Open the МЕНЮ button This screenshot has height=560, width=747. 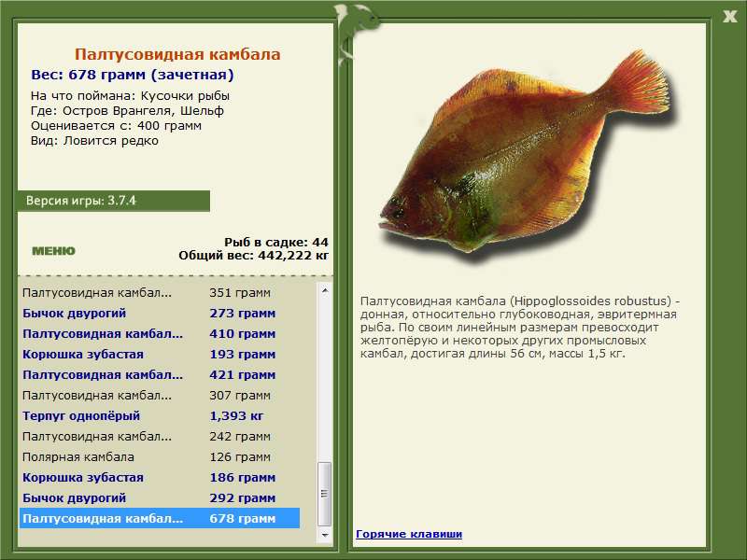(x=53, y=251)
